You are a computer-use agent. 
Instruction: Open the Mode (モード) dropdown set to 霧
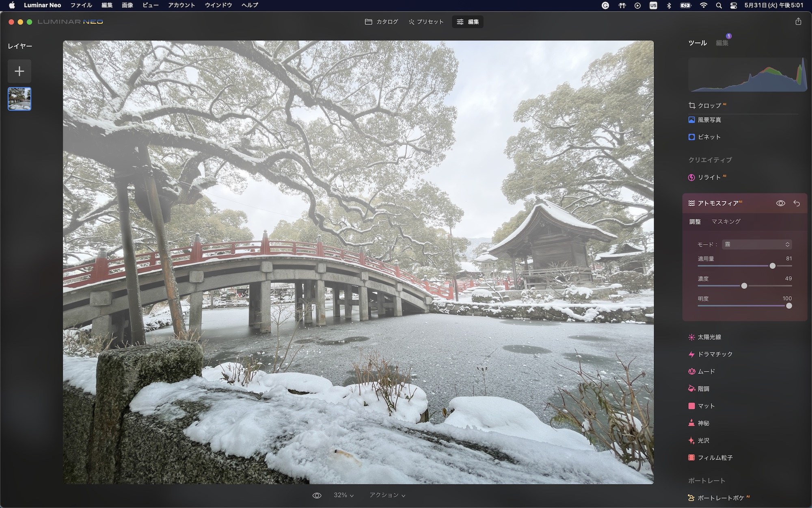click(757, 244)
